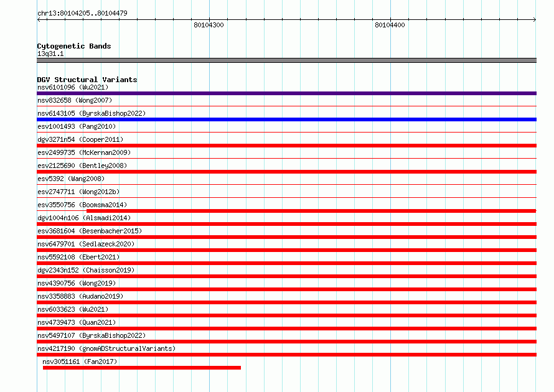Click the nsv6033623 (Wu2021) label
Viewport: 554px width, 392px height.
[x=73, y=309]
